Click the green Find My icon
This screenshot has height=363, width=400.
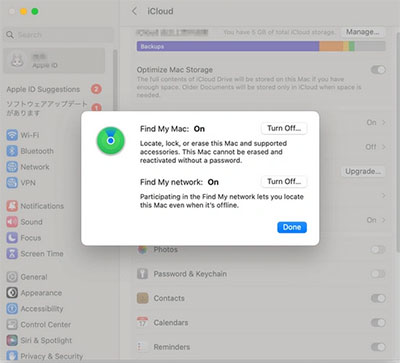[111, 141]
